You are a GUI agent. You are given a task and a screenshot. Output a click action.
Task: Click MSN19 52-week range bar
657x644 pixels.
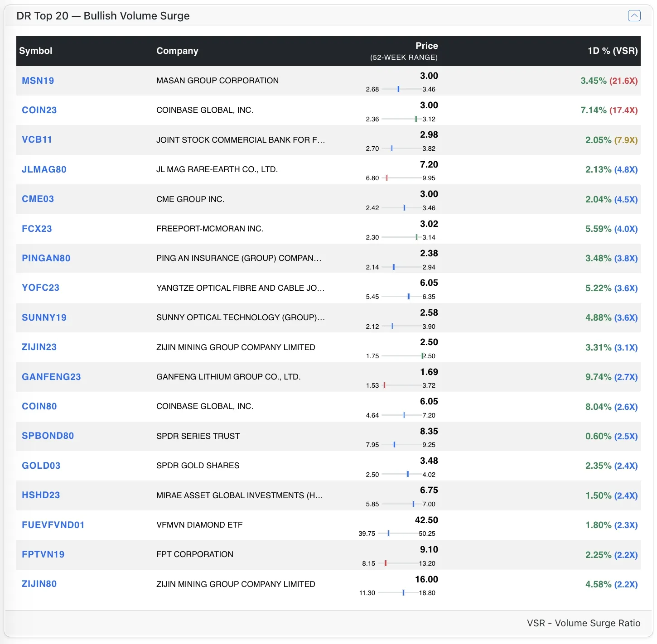(401, 89)
